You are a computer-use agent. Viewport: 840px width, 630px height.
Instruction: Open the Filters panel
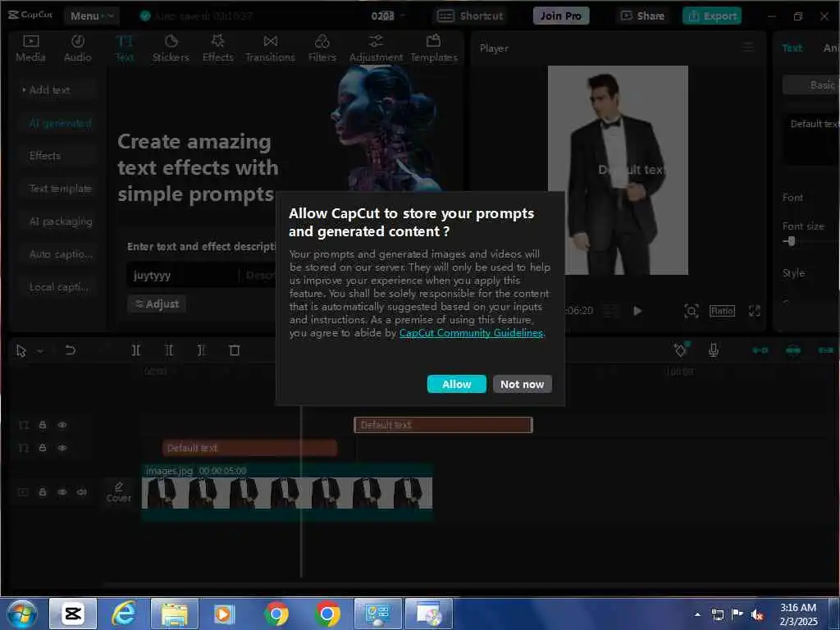coord(322,48)
